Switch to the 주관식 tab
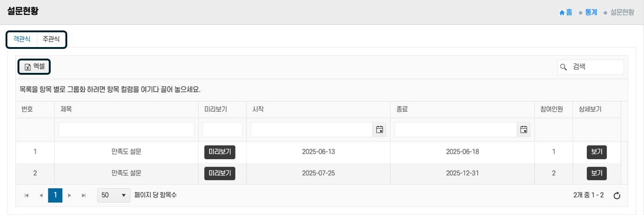Screen dimensions: 644x215 click(x=51, y=39)
